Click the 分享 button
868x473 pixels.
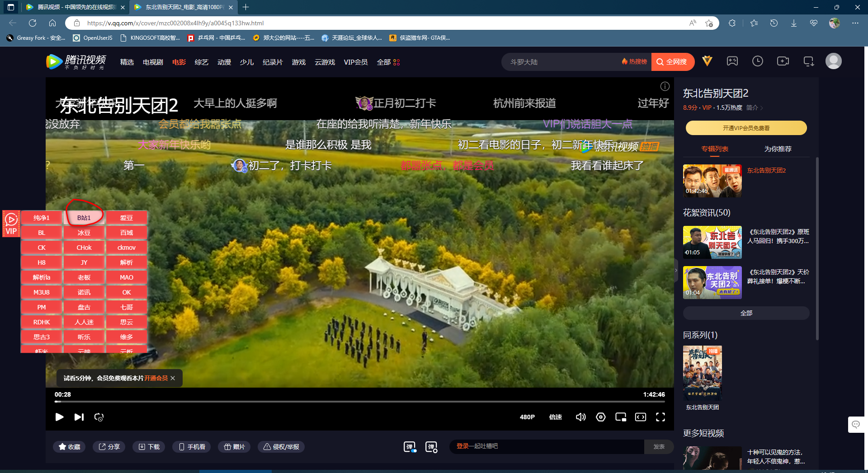point(109,447)
